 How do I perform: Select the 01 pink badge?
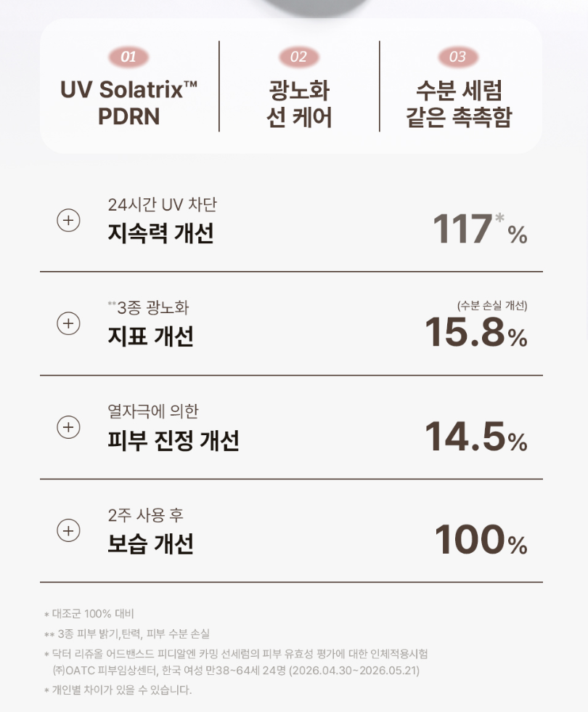coord(128,57)
